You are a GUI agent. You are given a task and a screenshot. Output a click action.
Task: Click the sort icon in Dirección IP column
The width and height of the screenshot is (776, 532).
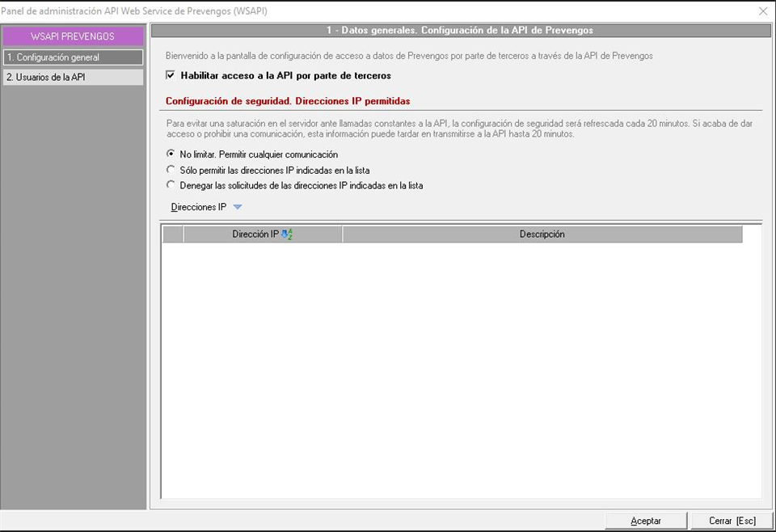pyautogui.click(x=287, y=234)
